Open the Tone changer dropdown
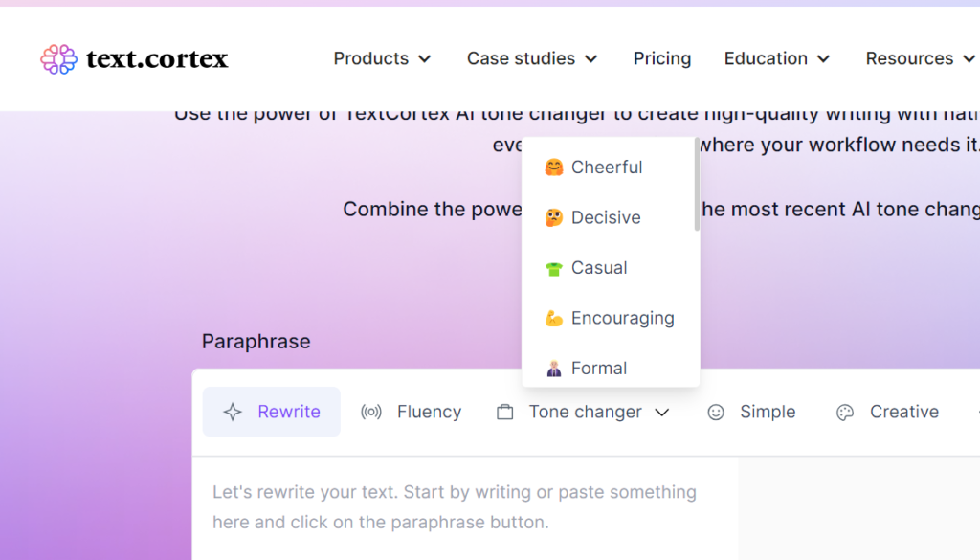This screenshot has width=980, height=560. 584,412
